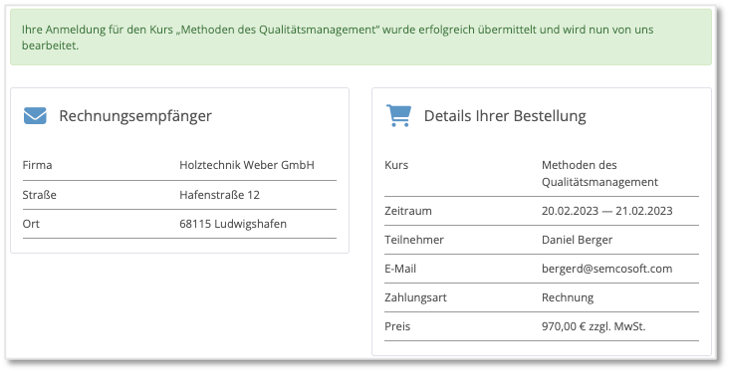Select the heading Rechnungsempfänger
The image size is (730, 372).
(x=135, y=116)
